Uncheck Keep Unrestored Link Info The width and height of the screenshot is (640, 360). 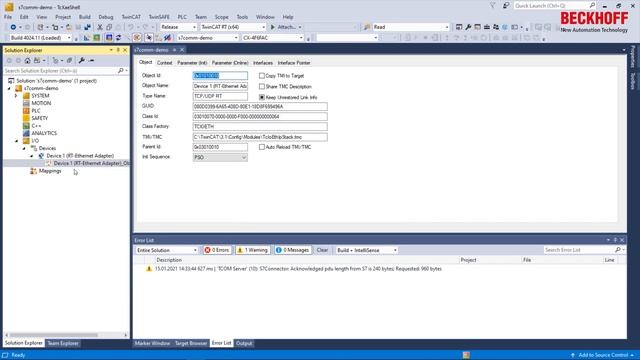pyautogui.click(x=262, y=97)
